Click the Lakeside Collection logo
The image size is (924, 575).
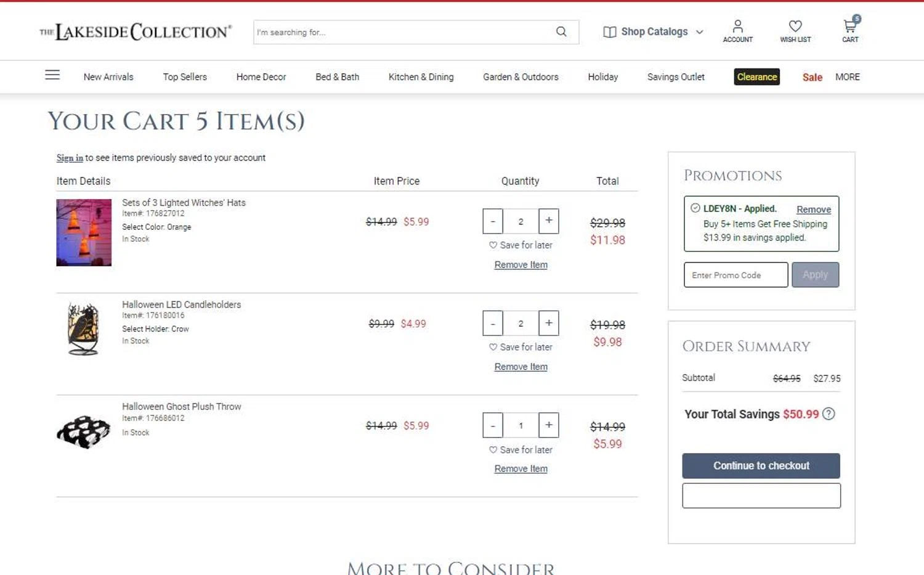[x=136, y=31]
